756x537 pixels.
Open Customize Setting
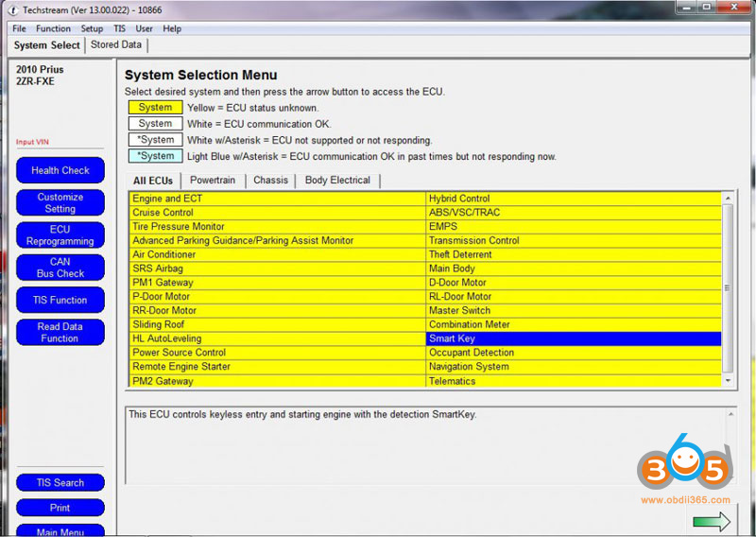coord(60,202)
